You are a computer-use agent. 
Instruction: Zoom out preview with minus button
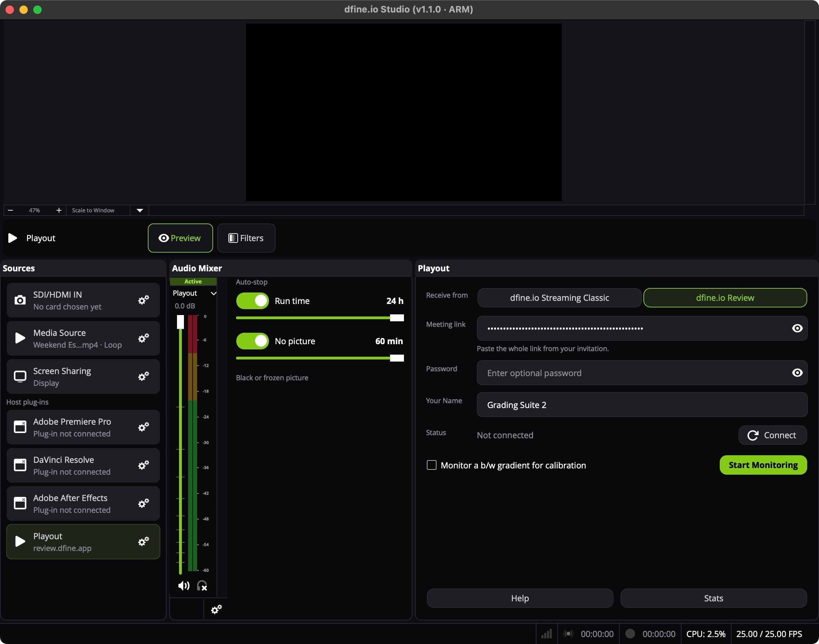(x=10, y=210)
